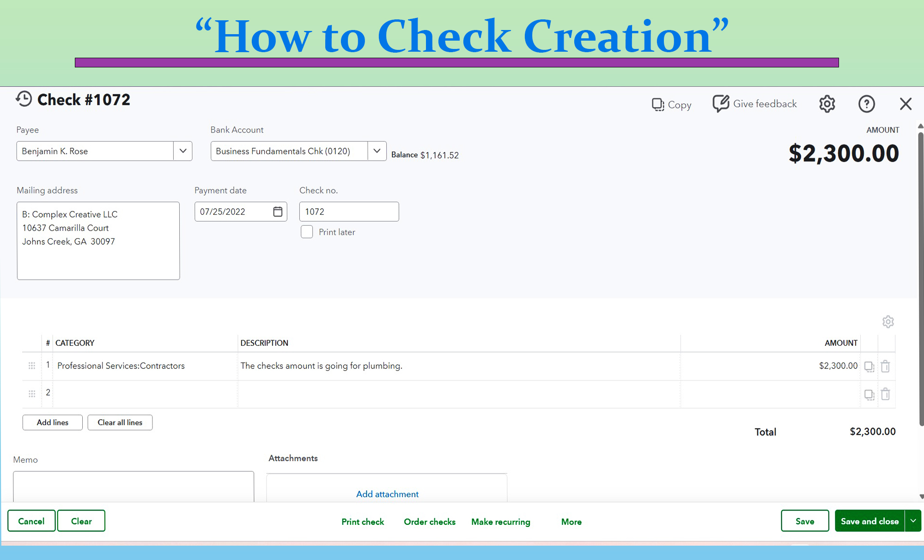Expand the Bank Account dropdown
Image resolution: width=924 pixels, height=560 pixels.
377,151
